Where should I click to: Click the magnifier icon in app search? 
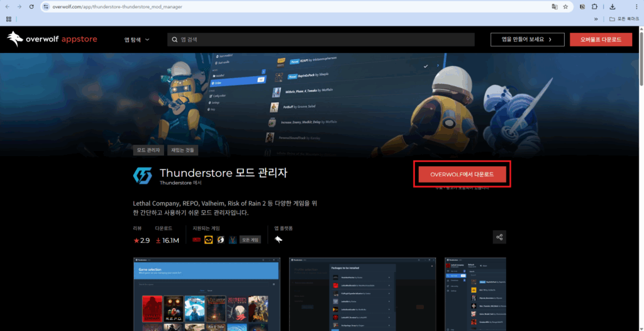click(x=175, y=40)
